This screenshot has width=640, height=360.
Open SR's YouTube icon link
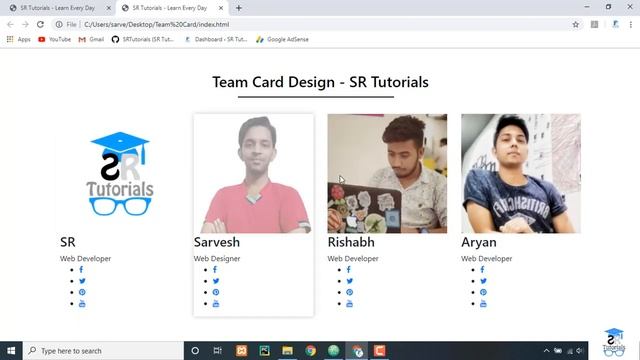[82, 304]
